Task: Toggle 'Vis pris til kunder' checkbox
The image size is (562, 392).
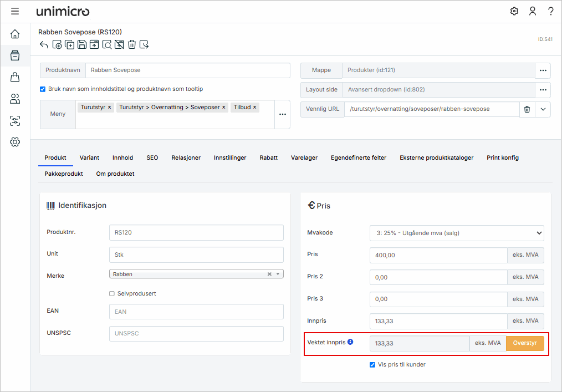Action: [x=372, y=365]
